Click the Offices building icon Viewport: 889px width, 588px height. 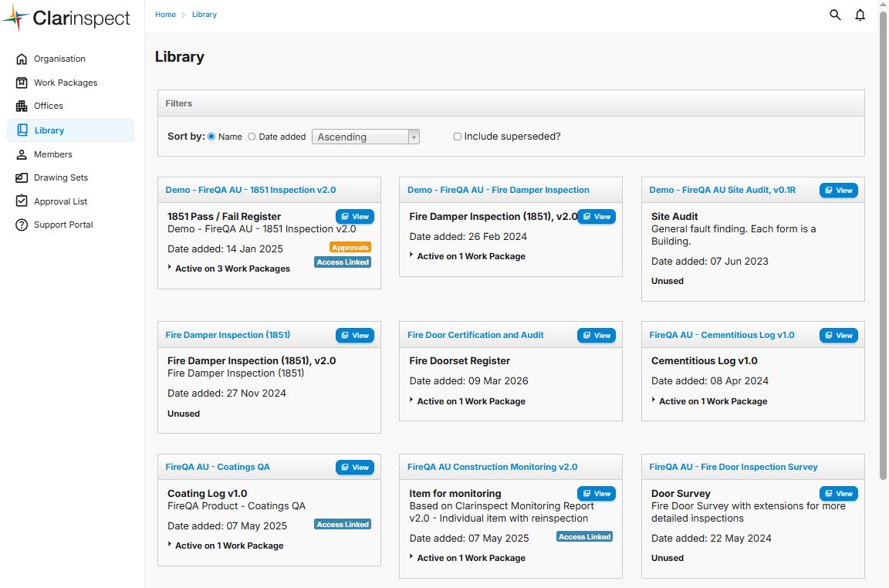point(22,106)
